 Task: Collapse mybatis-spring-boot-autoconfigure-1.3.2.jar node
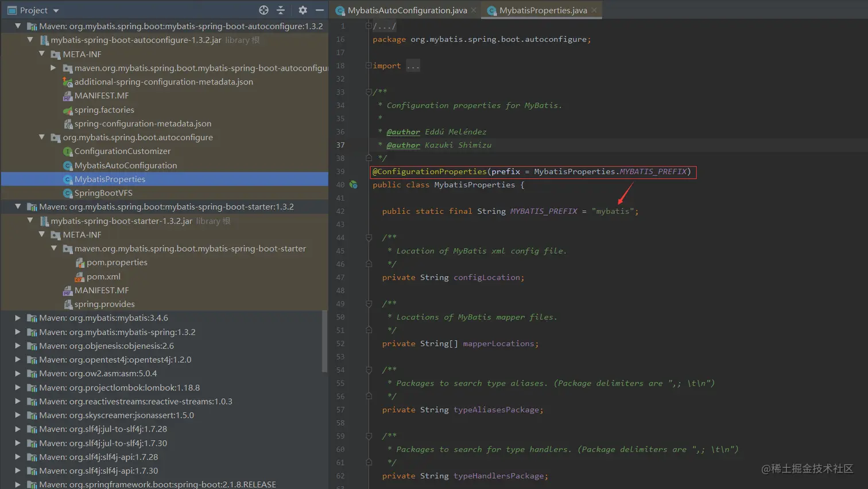(x=30, y=40)
